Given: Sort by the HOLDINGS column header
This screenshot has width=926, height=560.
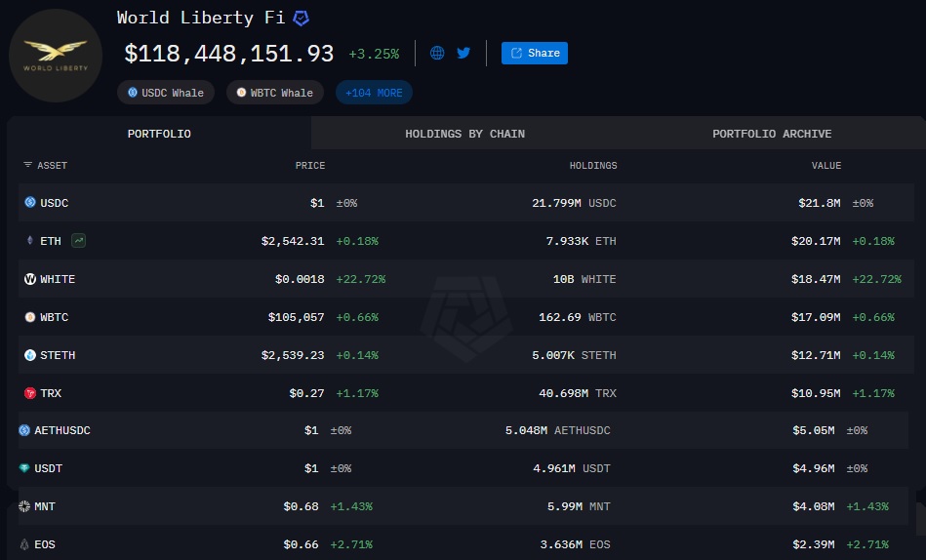Looking at the screenshot, I should point(593,166).
